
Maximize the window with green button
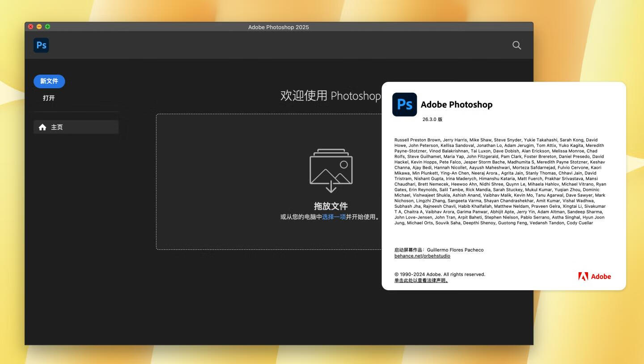coord(48,27)
